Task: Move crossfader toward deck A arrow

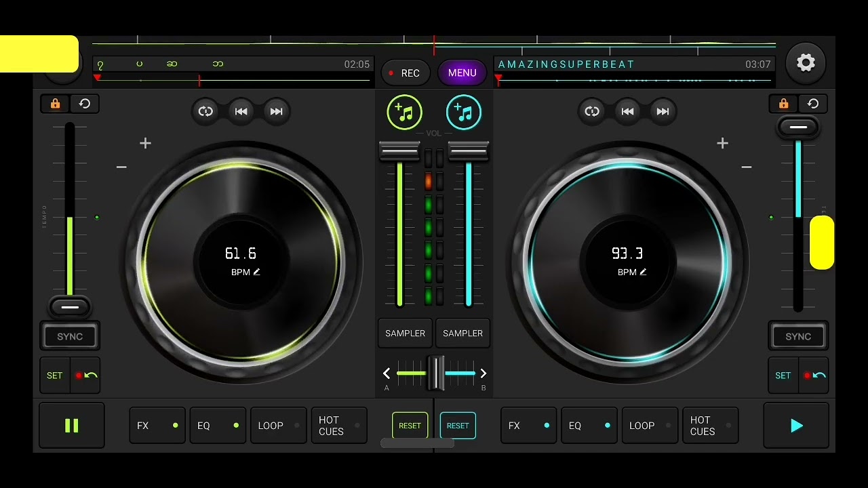Action: 387,373
